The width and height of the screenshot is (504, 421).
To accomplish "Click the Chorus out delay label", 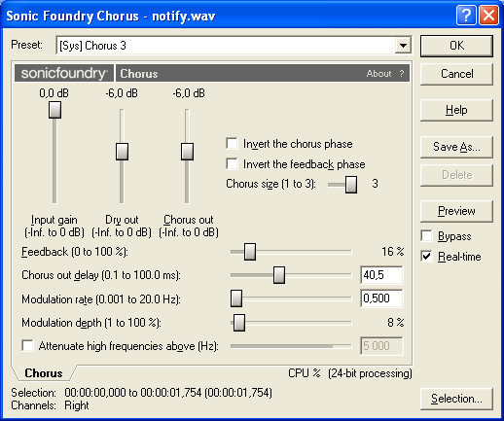I will 101,275.
